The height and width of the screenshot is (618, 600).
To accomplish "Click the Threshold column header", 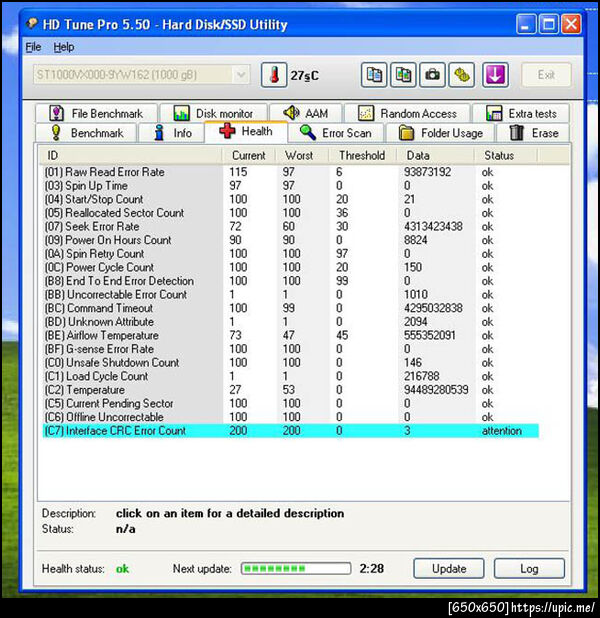I will pyautogui.click(x=362, y=155).
